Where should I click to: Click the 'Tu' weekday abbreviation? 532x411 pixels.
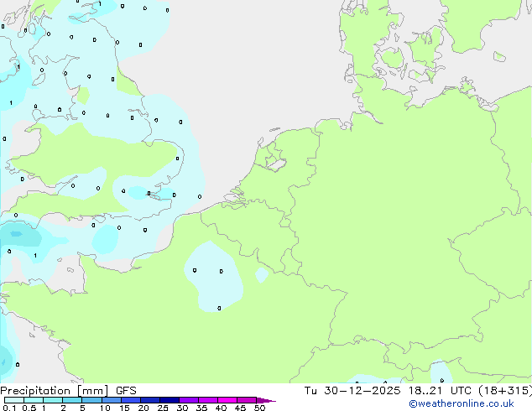coord(310,391)
